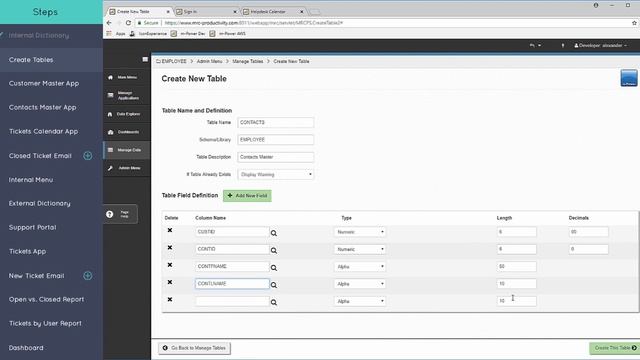Open field lookup for empty row

tap(273, 302)
